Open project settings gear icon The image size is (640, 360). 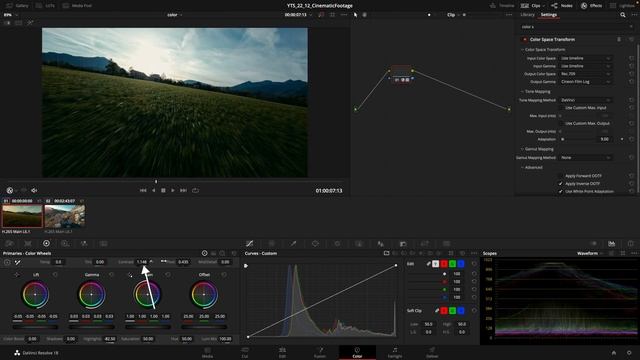point(629,353)
